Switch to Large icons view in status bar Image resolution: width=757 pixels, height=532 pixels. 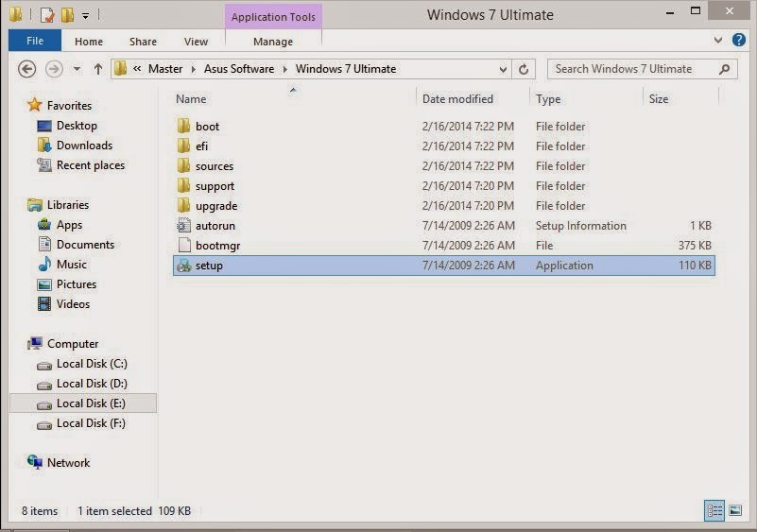pos(735,510)
